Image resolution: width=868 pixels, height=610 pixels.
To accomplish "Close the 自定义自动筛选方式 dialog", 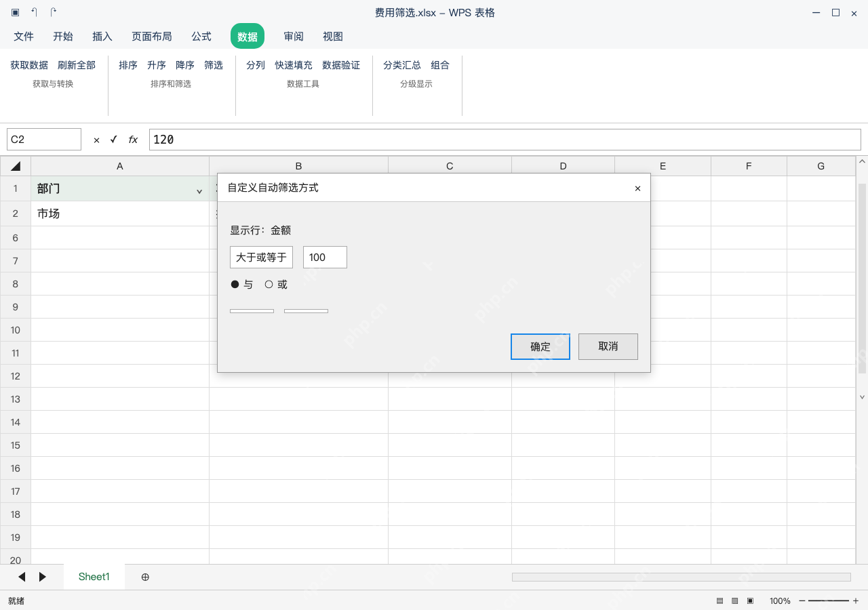I will (x=637, y=188).
